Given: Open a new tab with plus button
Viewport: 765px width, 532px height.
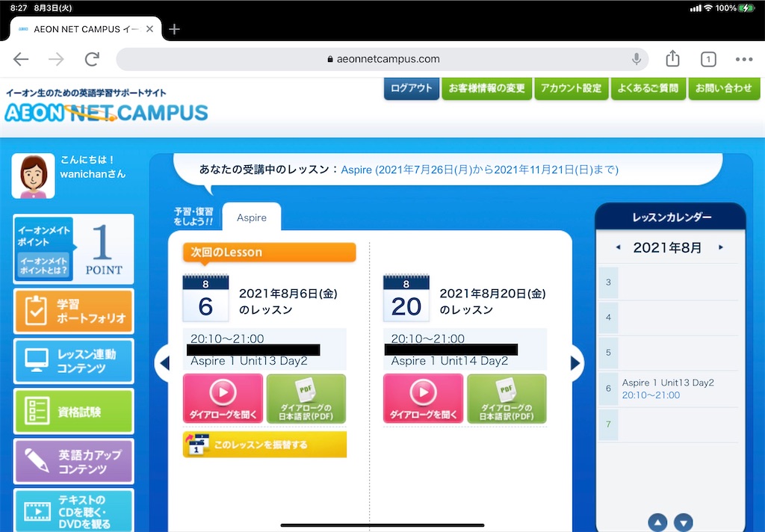Looking at the screenshot, I should tap(174, 29).
